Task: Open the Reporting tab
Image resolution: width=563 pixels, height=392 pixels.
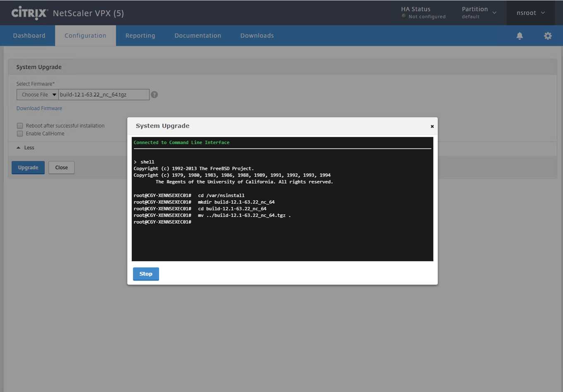Action: [140, 36]
